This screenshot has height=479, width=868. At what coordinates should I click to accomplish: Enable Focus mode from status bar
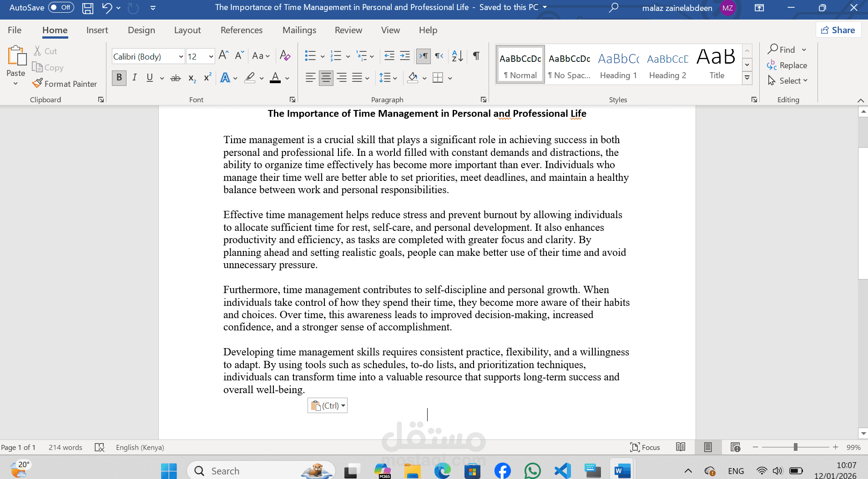coord(645,447)
